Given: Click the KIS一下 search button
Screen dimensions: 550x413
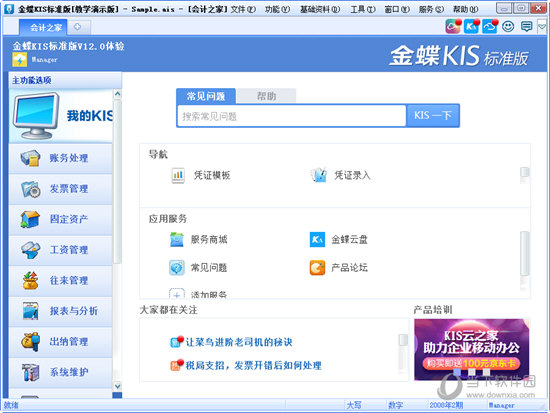Looking at the screenshot, I should pyautogui.click(x=433, y=115).
